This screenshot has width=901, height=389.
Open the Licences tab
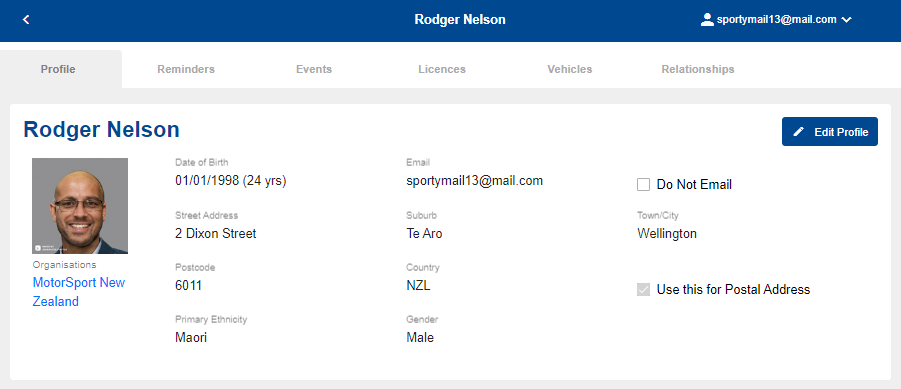[x=442, y=69]
